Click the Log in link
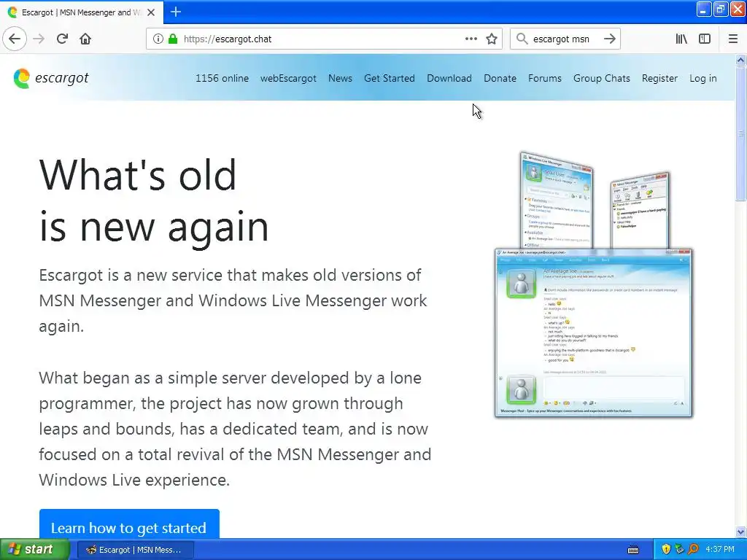Screen dimensions: 747x560 pos(703,78)
